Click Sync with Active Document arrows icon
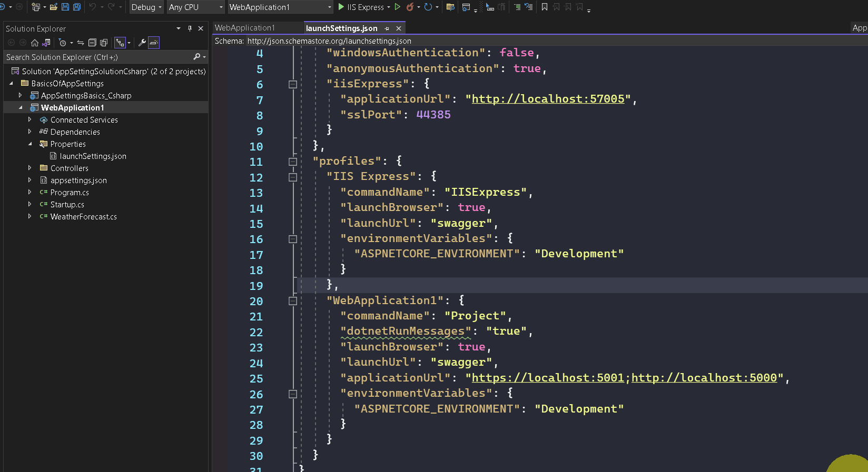This screenshot has width=868, height=472. (81, 43)
